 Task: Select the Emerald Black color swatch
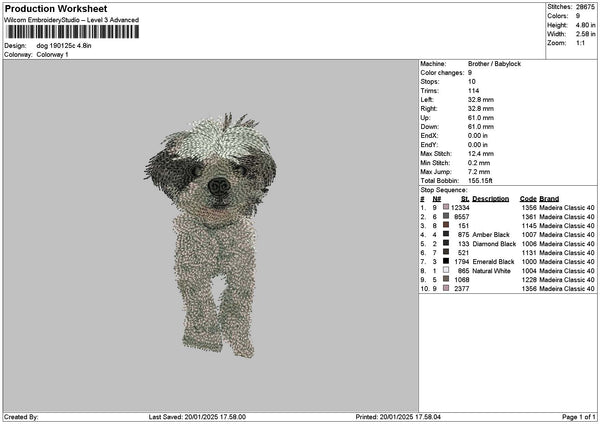click(446, 261)
